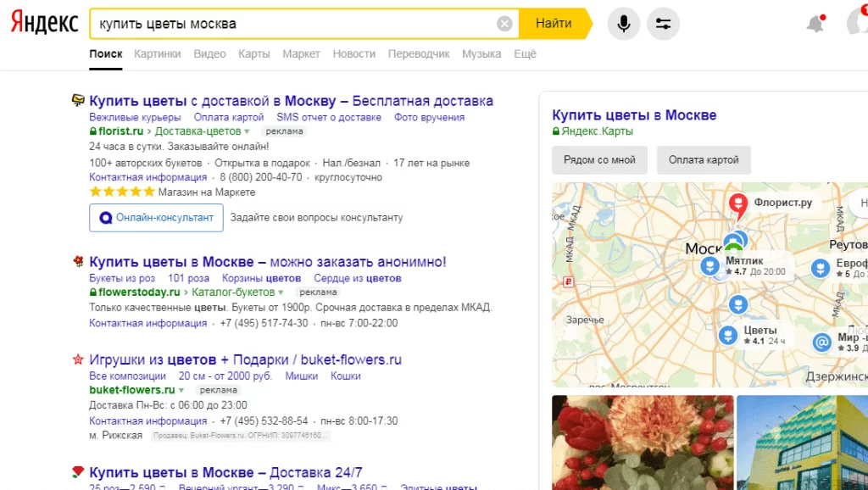Open the Yandex logo home link
The width and height of the screenshot is (868, 490).
click(x=45, y=23)
